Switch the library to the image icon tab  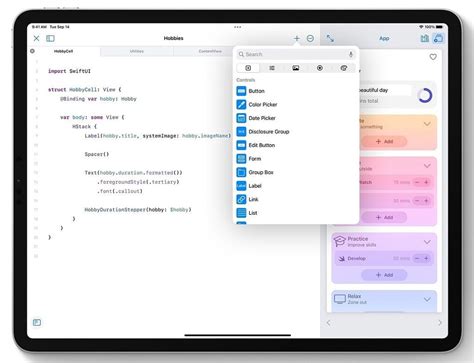pyautogui.click(x=296, y=68)
